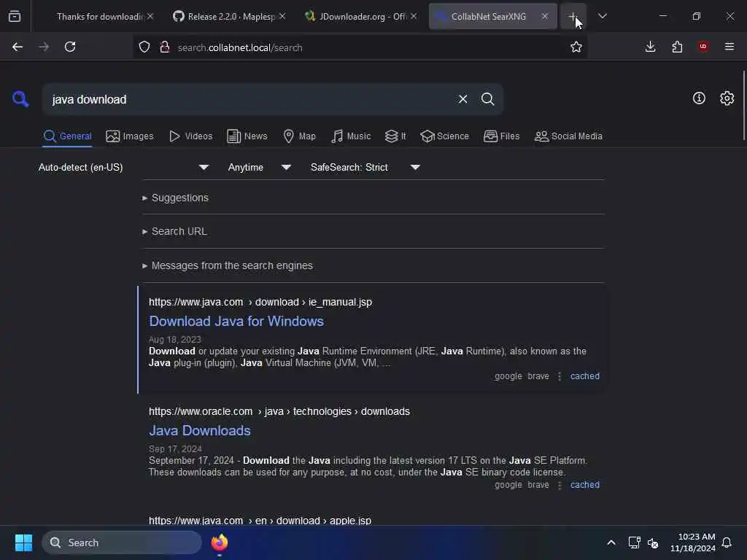747x560 pixels.
Task: Close the Release 2.2.0 tab
Action: point(282,16)
